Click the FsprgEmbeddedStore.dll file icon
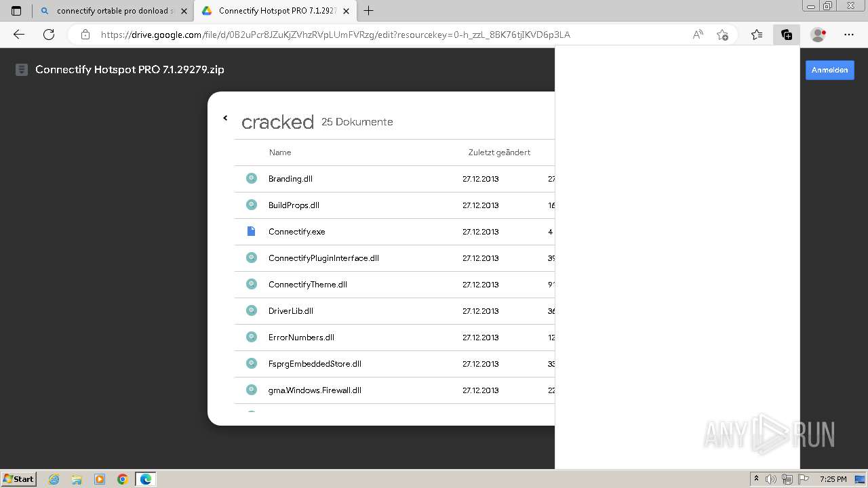868x488 pixels. (x=252, y=363)
